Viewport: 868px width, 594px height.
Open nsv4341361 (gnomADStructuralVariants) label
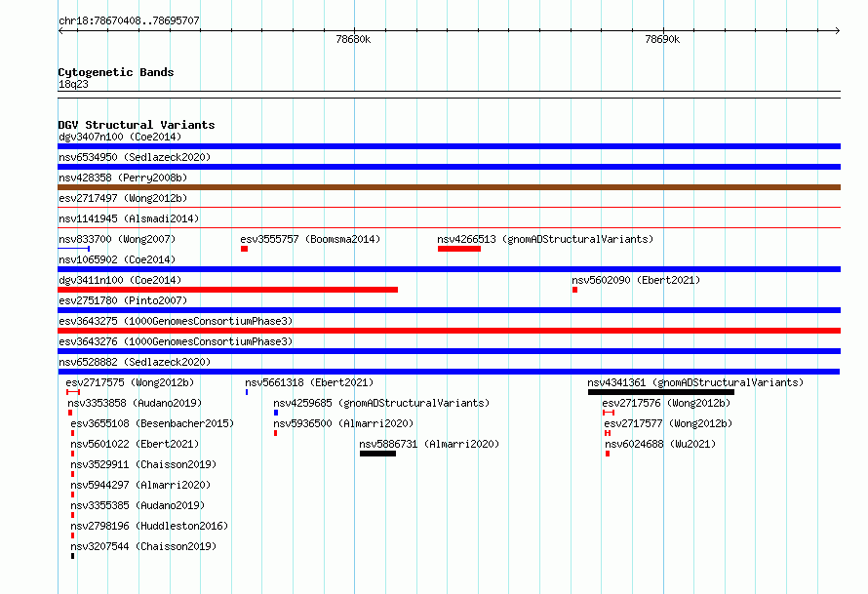[x=695, y=382]
